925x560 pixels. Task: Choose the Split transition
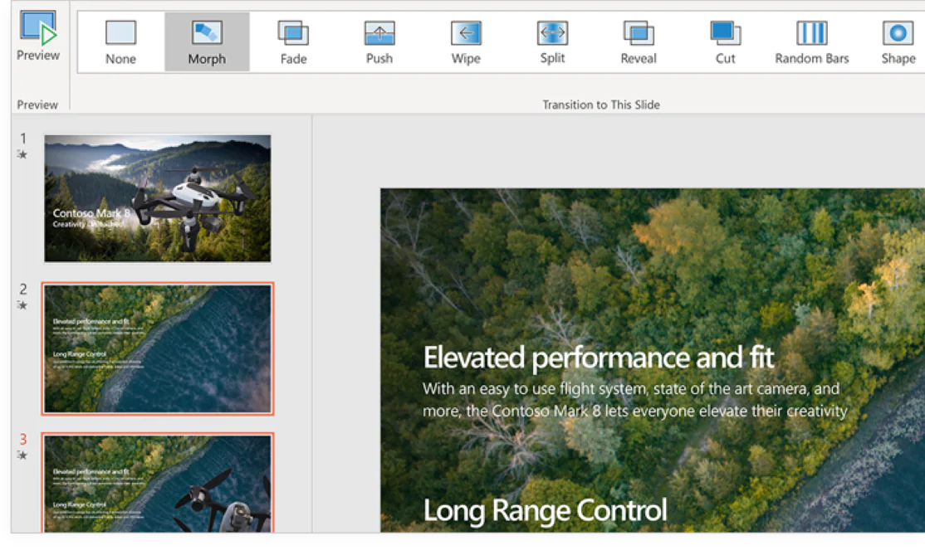[x=552, y=41]
